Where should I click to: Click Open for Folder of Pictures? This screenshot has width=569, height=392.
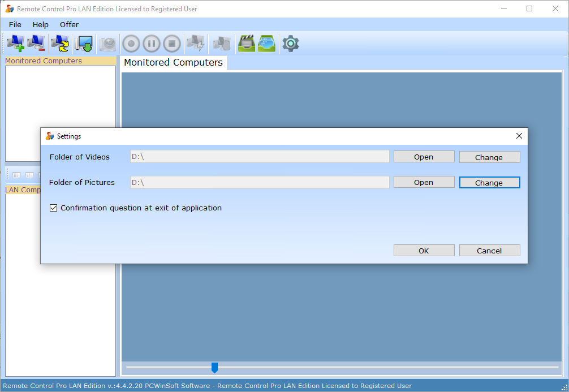[424, 182]
